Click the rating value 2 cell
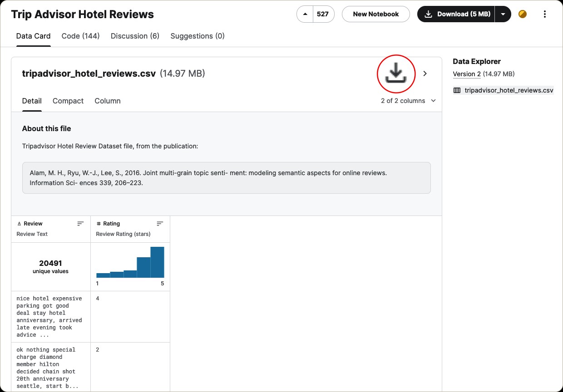The width and height of the screenshot is (563, 392). 130,367
